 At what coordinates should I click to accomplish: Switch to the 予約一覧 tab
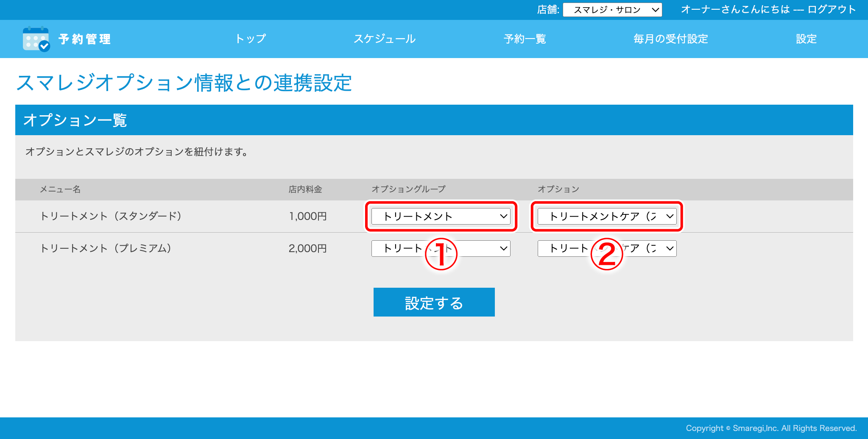(x=525, y=39)
